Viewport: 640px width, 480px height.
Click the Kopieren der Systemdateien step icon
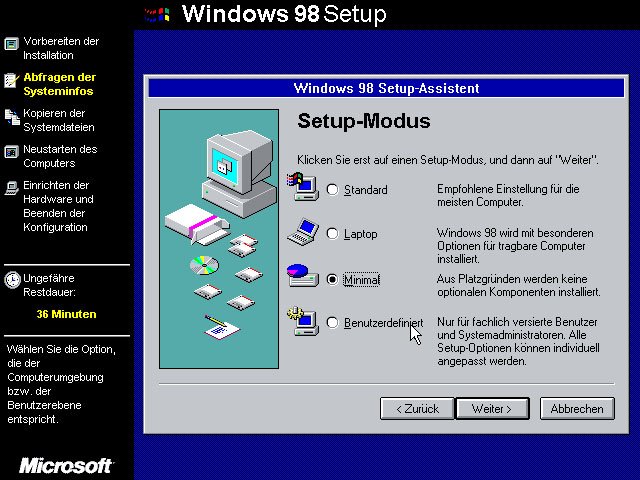(12, 117)
